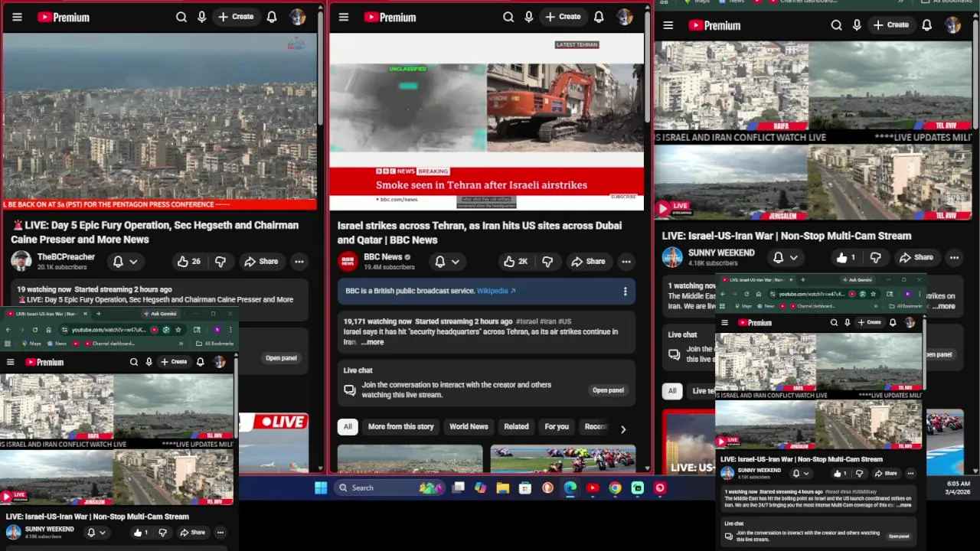Open panel button in bottom-left overlapped area

coord(281,358)
